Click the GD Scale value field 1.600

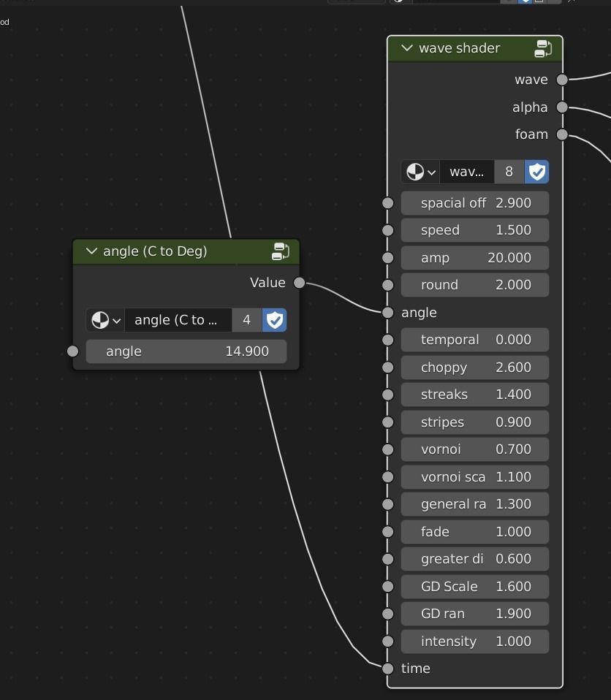pyautogui.click(x=475, y=587)
